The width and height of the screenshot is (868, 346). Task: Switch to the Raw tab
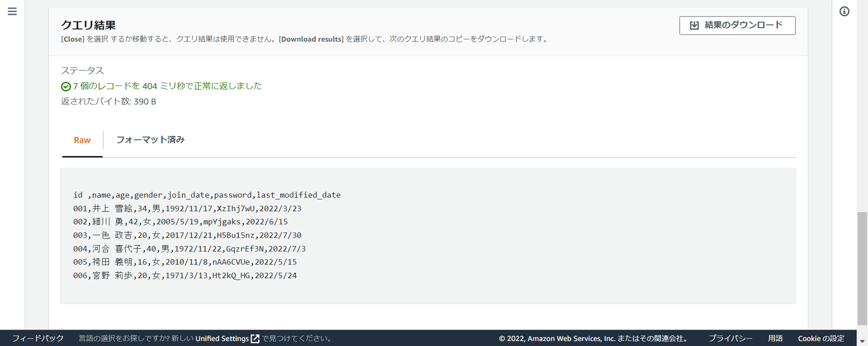[82, 140]
